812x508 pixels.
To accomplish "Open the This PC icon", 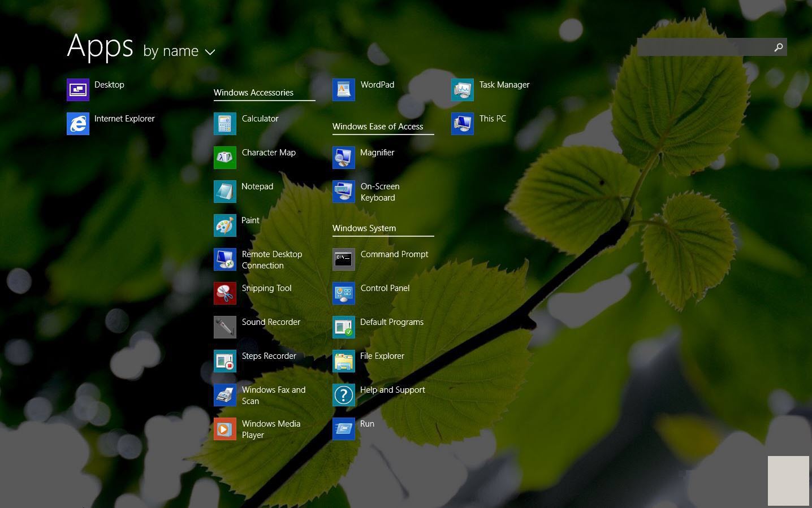I will coord(463,124).
